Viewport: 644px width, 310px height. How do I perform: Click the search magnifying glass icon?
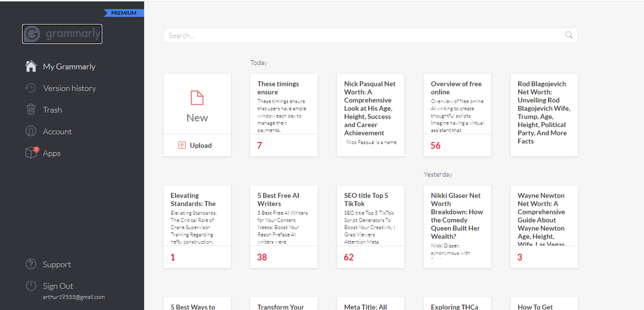click(569, 35)
